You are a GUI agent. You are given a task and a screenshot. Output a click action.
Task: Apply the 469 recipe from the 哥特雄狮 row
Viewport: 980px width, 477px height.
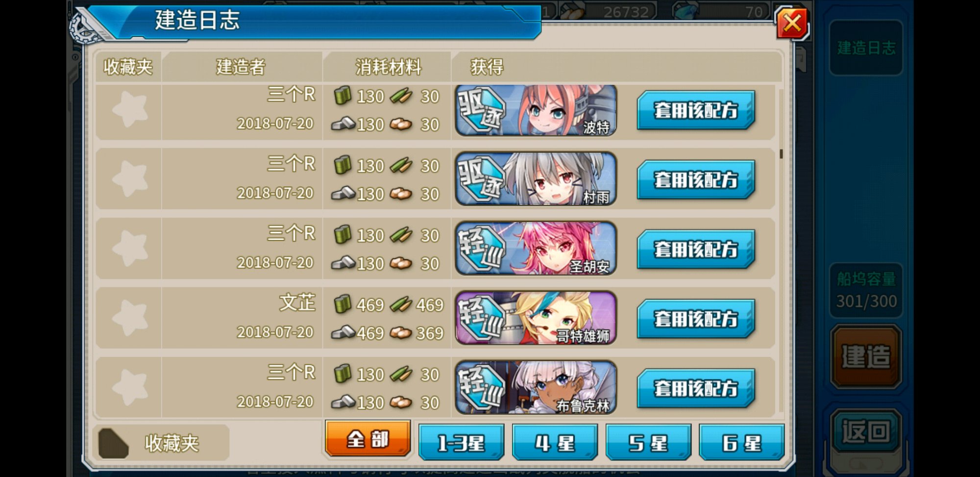pos(696,319)
